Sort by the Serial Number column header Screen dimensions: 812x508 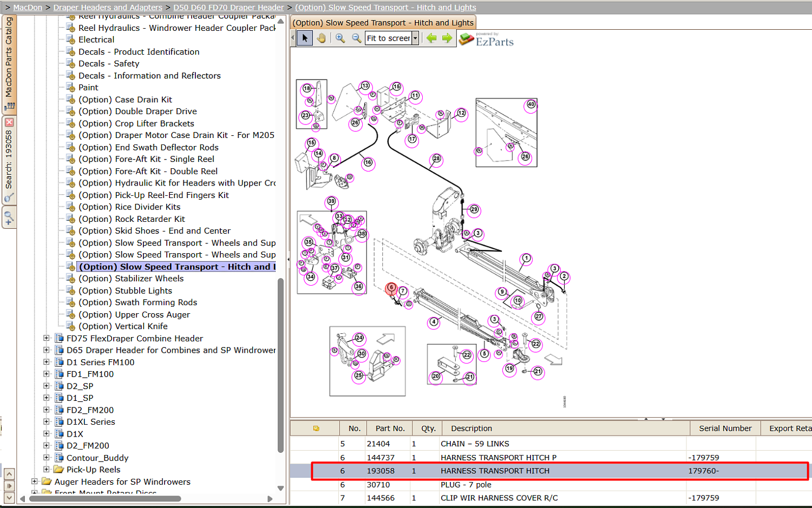tap(725, 428)
